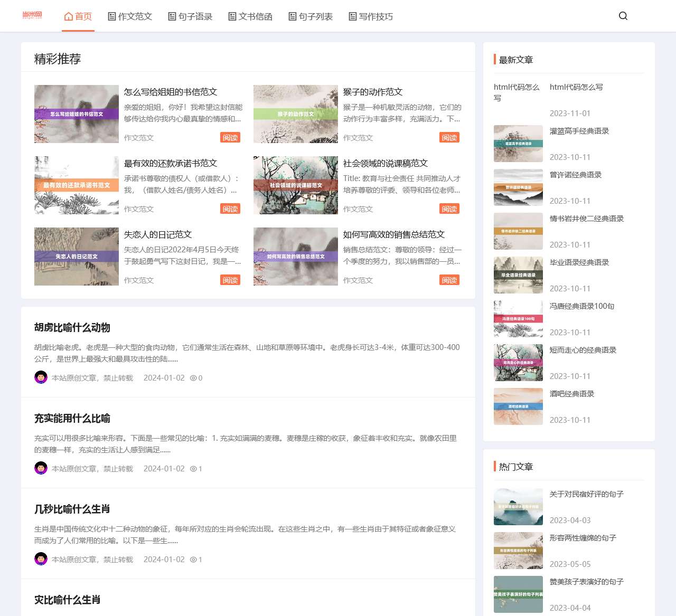Open the search magnifier icon
The image size is (676, 616).
pyautogui.click(x=623, y=16)
